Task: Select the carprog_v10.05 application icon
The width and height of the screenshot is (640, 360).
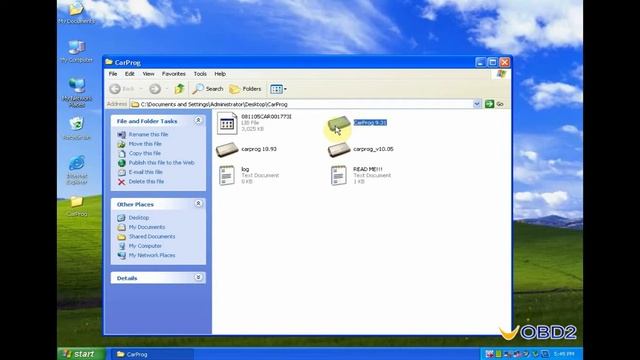Action: click(x=339, y=150)
